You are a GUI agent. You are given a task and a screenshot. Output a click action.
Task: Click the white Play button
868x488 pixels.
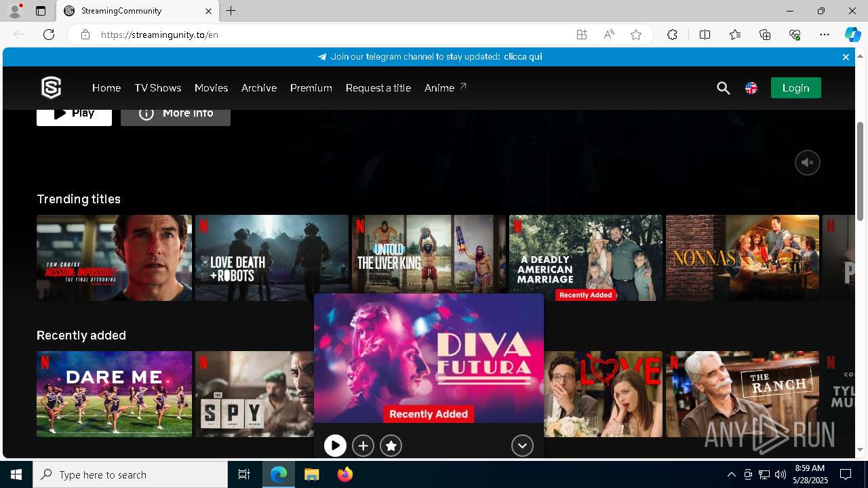pyautogui.click(x=74, y=117)
